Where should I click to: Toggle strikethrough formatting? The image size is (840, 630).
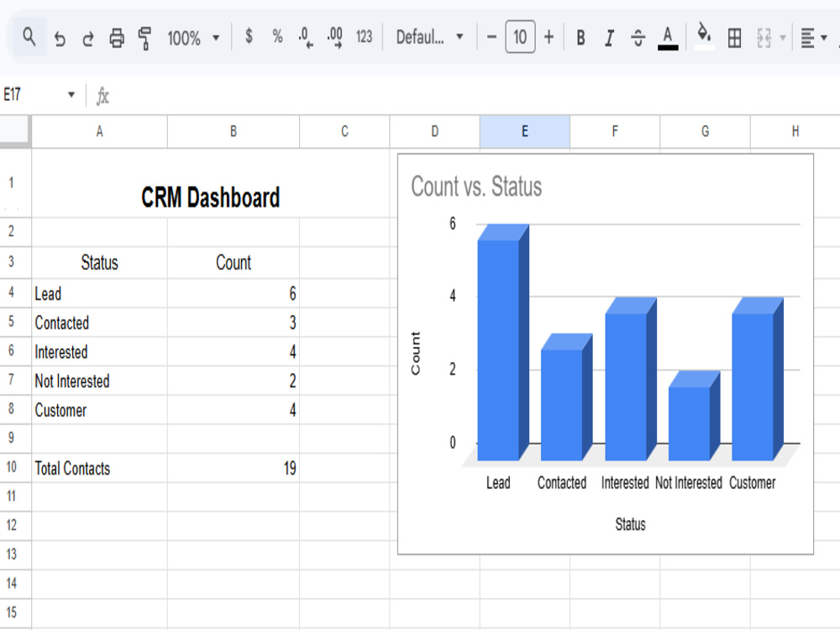[x=638, y=38]
